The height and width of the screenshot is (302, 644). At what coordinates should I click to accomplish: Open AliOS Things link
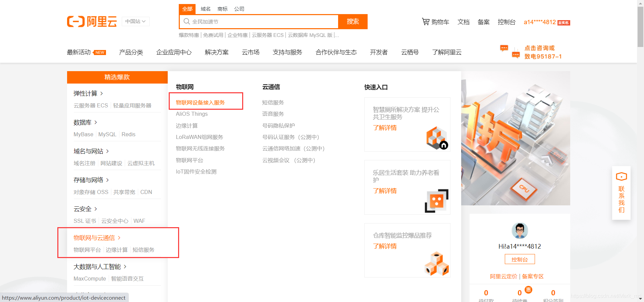click(x=192, y=114)
